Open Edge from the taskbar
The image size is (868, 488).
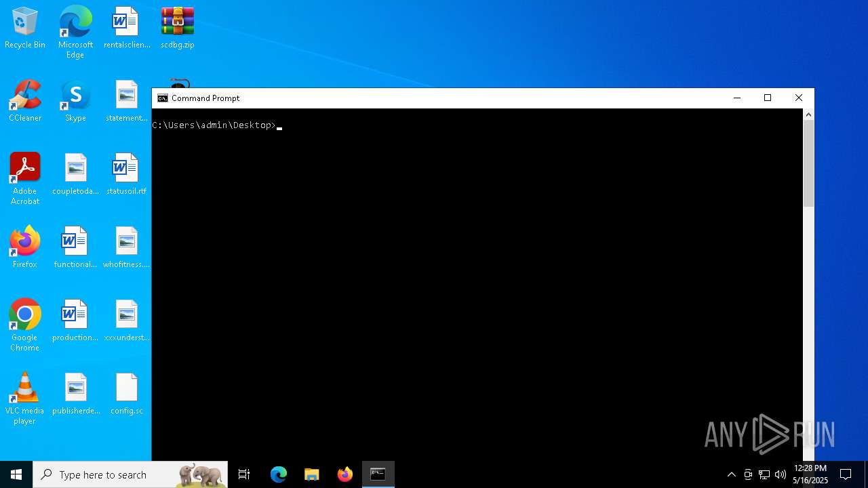pos(279,474)
